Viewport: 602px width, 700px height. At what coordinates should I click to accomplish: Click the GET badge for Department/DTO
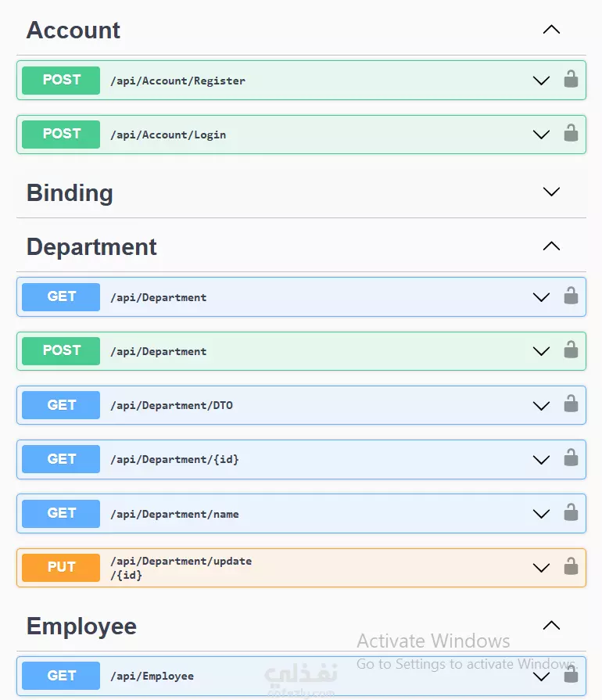click(61, 405)
